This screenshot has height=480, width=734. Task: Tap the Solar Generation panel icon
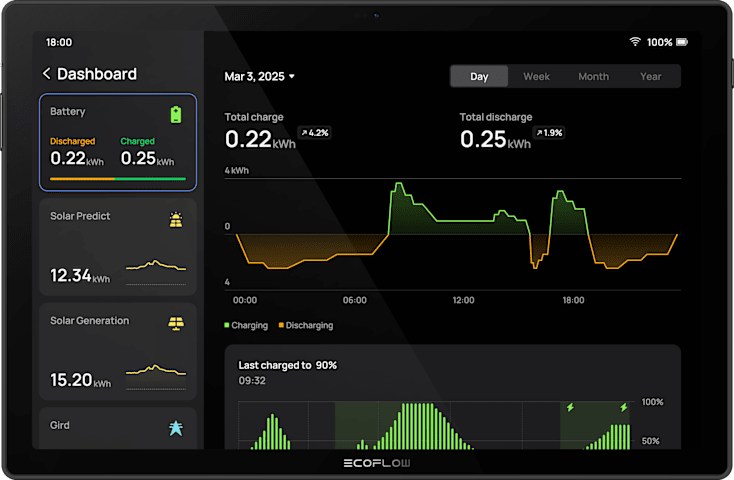click(x=176, y=324)
